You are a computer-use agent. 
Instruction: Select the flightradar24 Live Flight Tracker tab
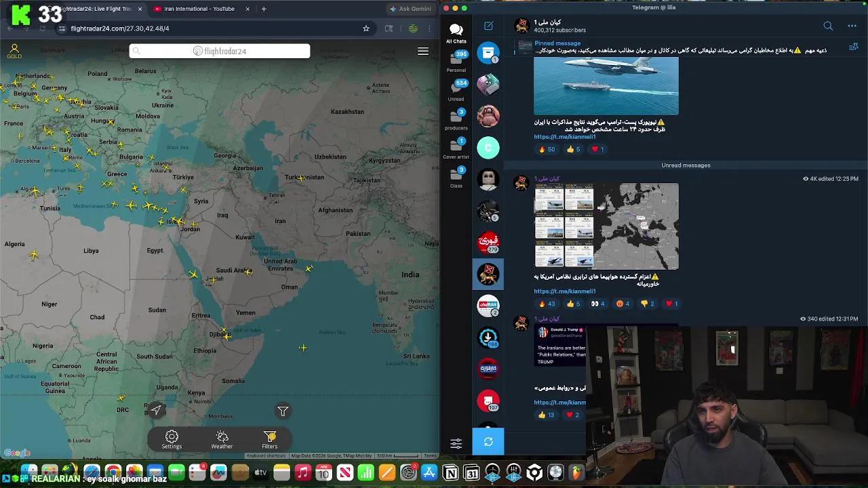point(96,9)
